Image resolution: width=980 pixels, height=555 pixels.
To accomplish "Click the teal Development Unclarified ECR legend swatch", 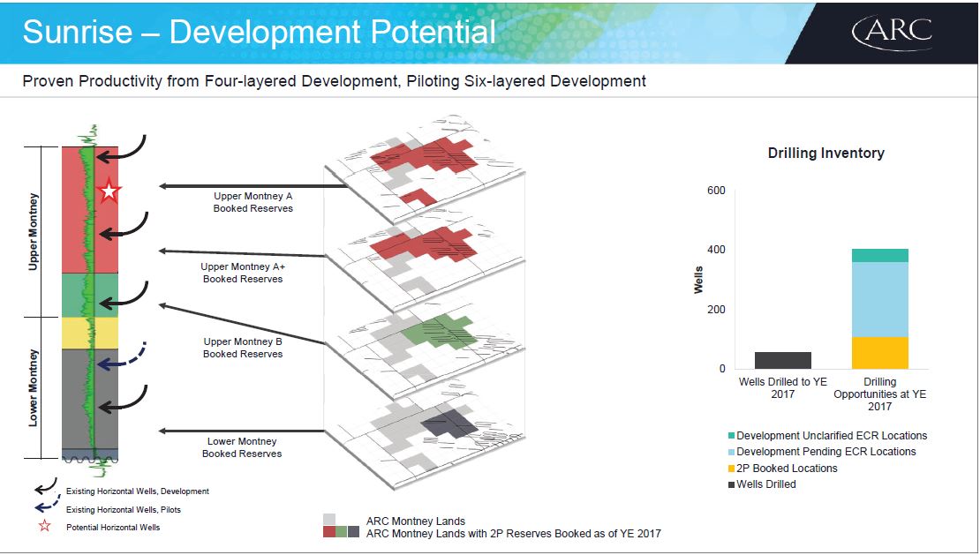I will (x=731, y=436).
